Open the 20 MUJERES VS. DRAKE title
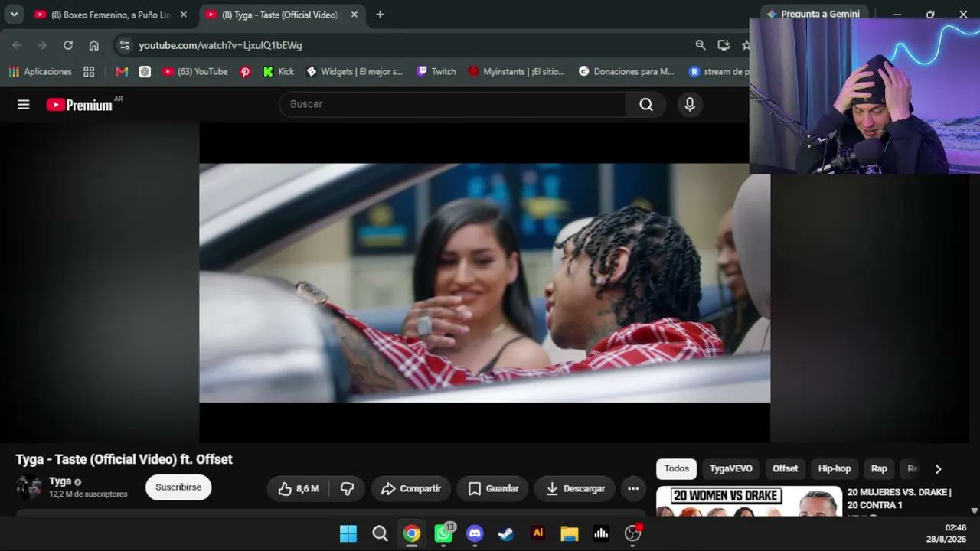The width and height of the screenshot is (980, 551). [900, 498]
